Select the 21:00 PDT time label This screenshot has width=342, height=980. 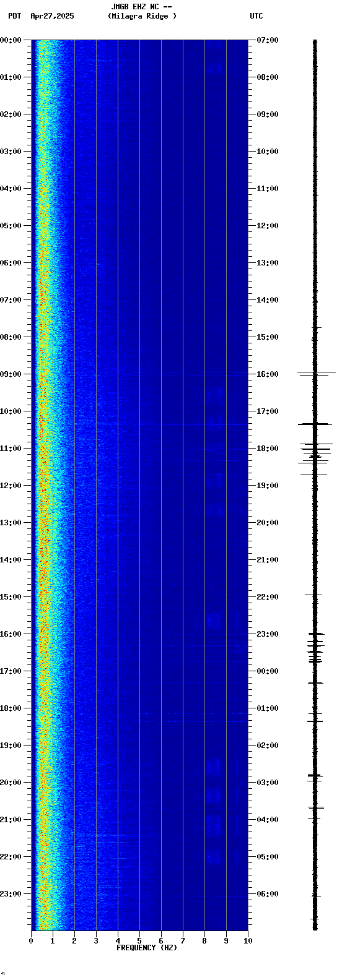(x=11, y=820)
